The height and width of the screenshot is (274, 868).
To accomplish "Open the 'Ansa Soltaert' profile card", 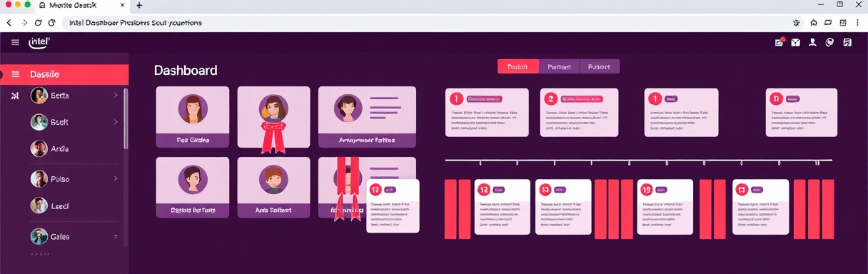I will point(273,187).
